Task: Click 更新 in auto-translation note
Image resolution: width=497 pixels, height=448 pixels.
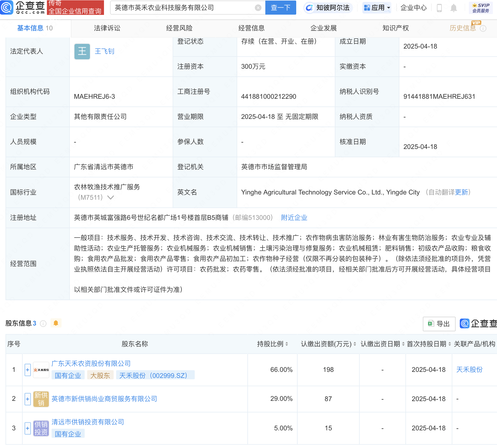Action: (x=461, y=192)
